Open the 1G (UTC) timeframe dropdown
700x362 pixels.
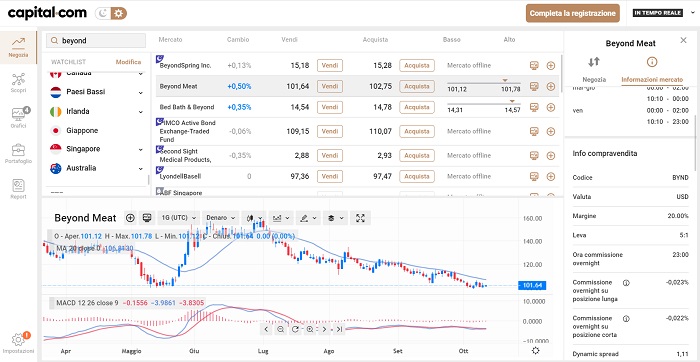pos(179,218)
